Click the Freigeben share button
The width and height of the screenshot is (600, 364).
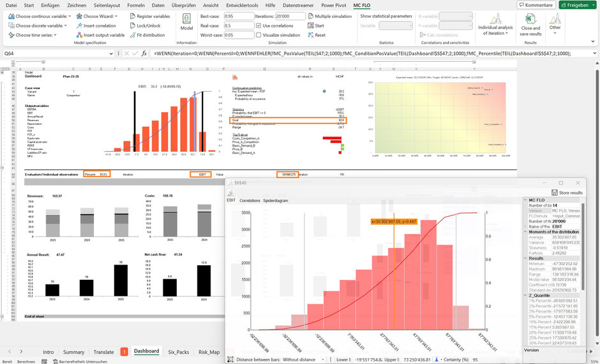click(578, 5)
